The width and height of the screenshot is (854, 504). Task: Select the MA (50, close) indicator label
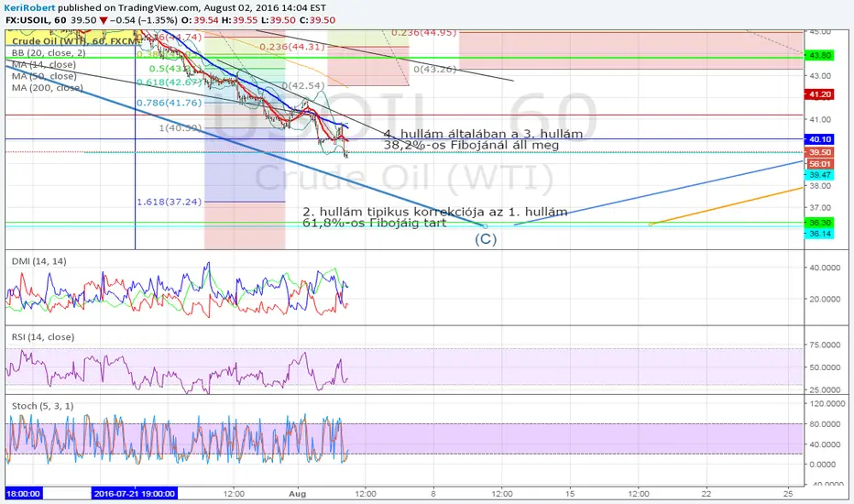[44, 76]
